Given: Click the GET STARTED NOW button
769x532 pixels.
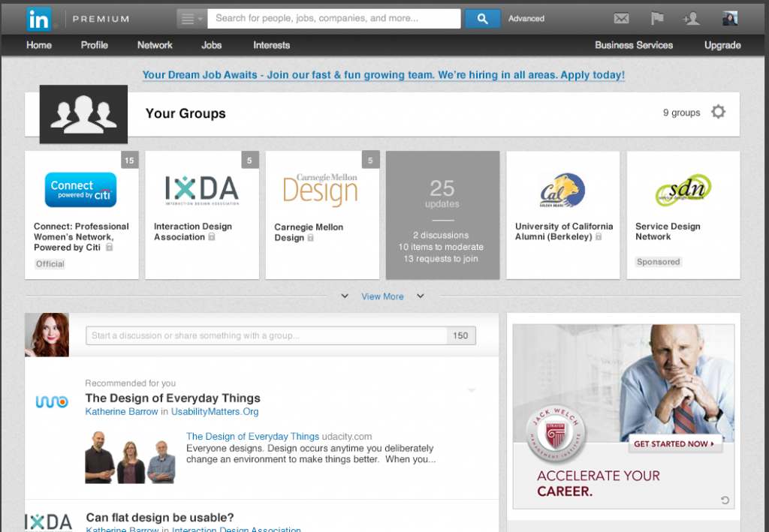Looking at the screenshot, I should click(x=674, y=443).
